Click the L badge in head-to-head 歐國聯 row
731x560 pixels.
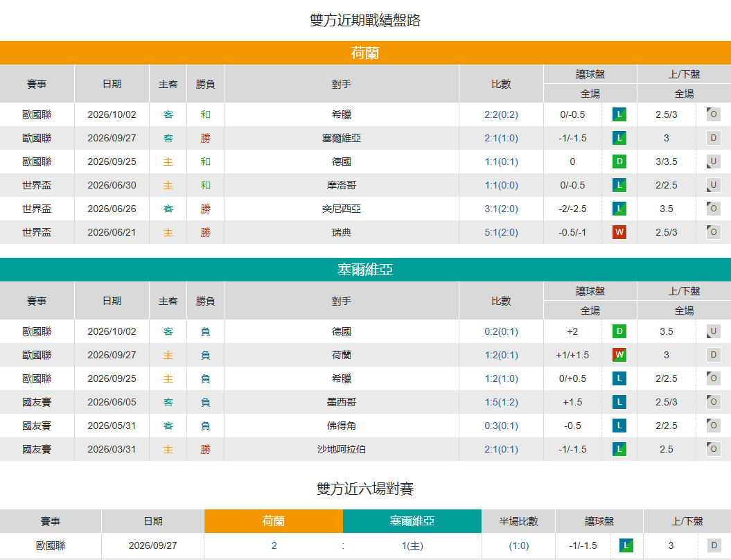tap(626, 545)
